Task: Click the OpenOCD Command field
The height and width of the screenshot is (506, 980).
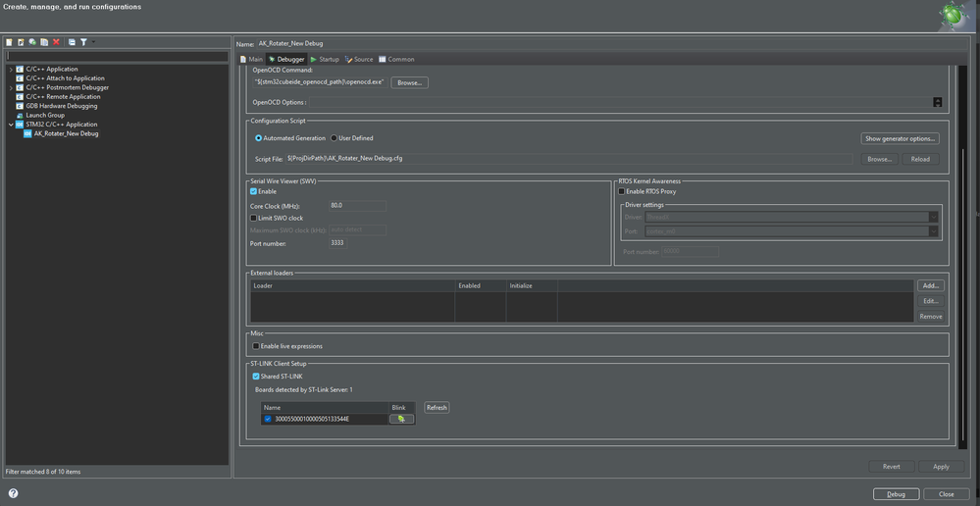Action: pyautogui.click(x=321, y=82)
